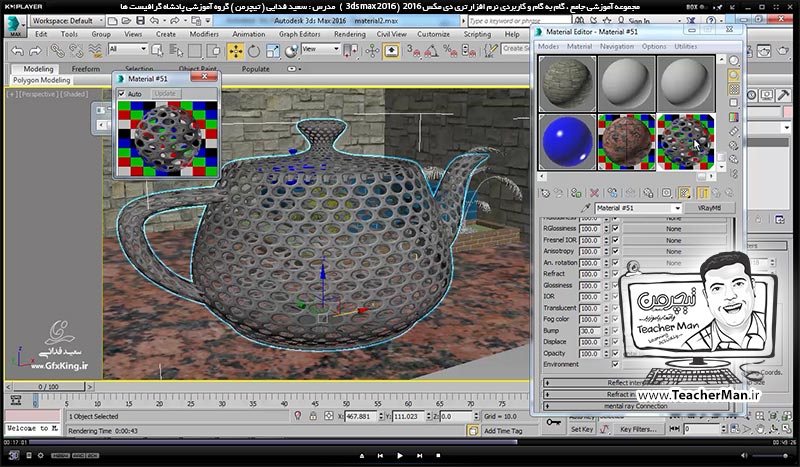
Task: Click the X coordinate field showing 467.881
Action: click(x=361, y=416)
